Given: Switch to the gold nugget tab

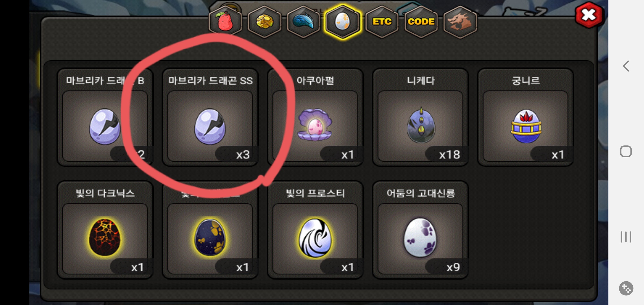Looking at the screenshot, I should pyautogui.click(x=264, y=22).
